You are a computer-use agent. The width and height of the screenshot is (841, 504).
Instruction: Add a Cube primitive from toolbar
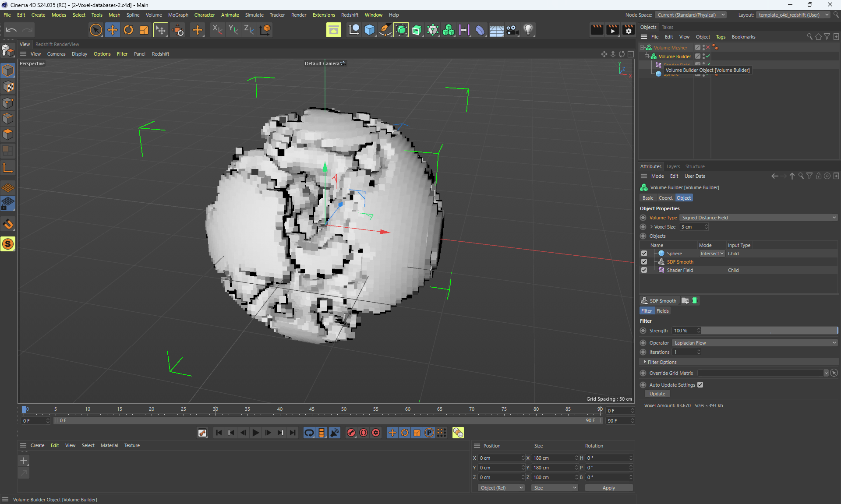pyautogui.click(x=369, y=30)
